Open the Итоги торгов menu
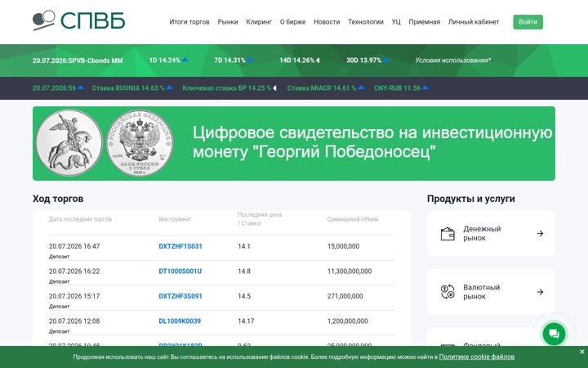This screenshot has width=588, height=368. click(189, 22)
